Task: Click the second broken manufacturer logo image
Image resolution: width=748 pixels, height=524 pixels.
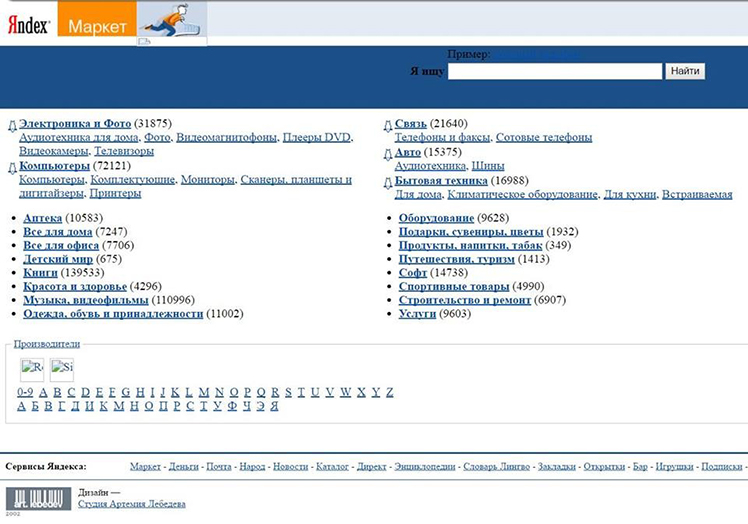Action: tap(62, 369)
